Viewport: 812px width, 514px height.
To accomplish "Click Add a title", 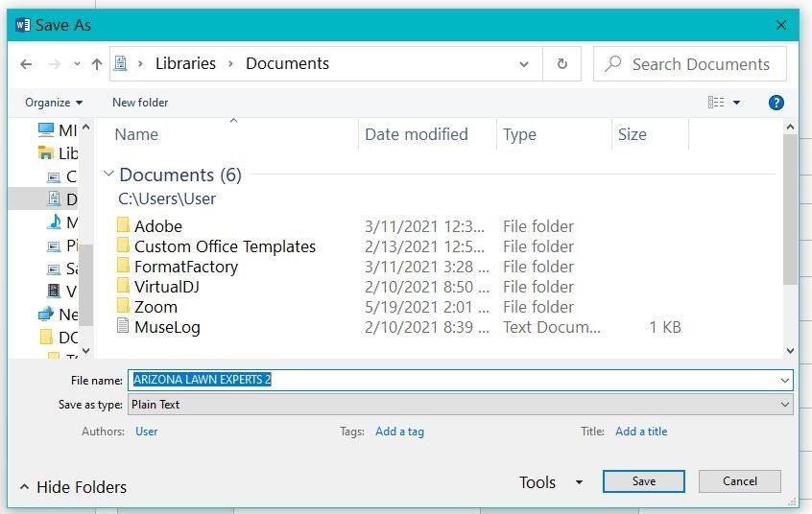I will [x=641, y=432].
